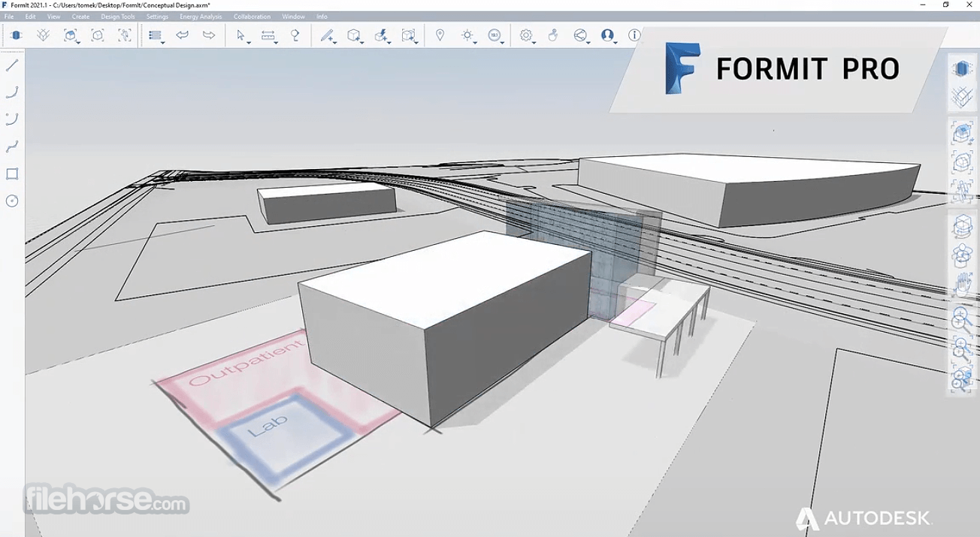
Task: Open the Window menu
Action: (x=293, y=17)
